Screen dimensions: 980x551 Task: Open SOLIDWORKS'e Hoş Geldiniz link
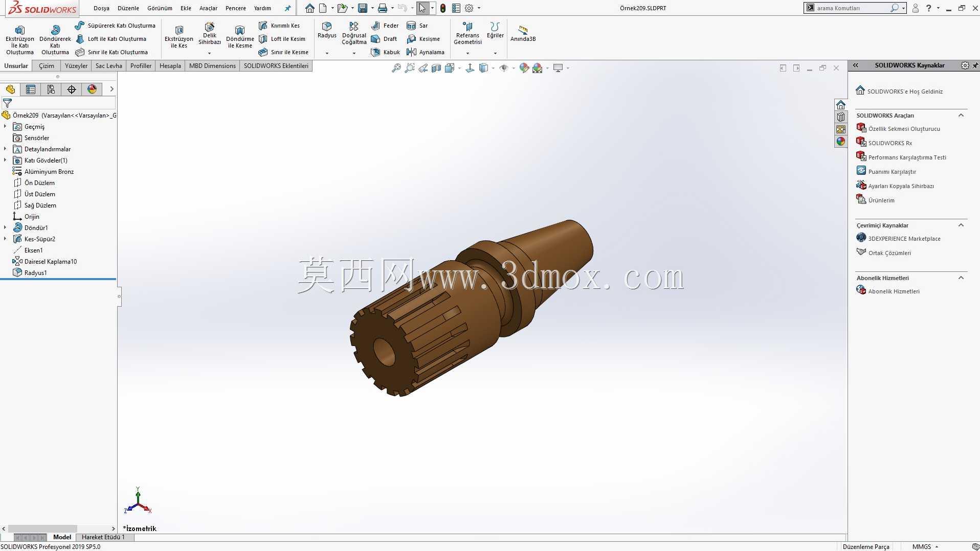click(899, 91)
